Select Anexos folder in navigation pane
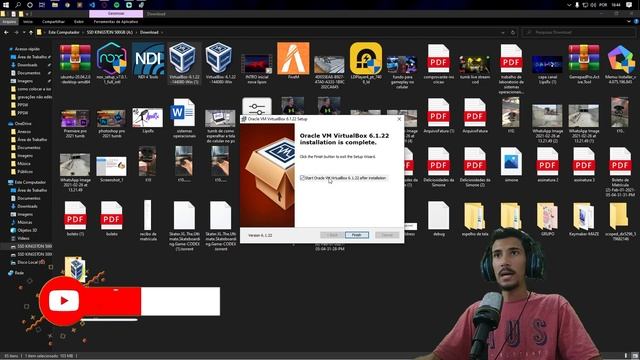 (24, 131)
